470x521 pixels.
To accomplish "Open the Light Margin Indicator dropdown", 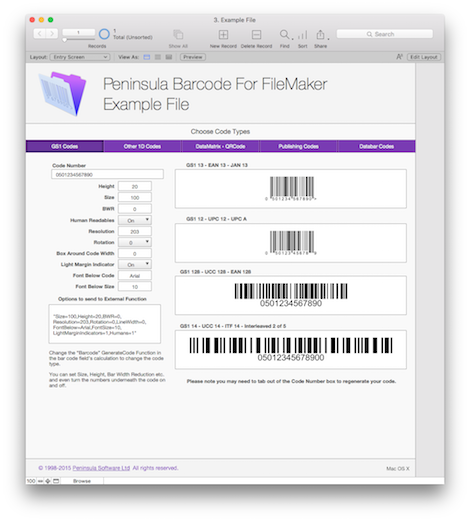I will [135, 264].
